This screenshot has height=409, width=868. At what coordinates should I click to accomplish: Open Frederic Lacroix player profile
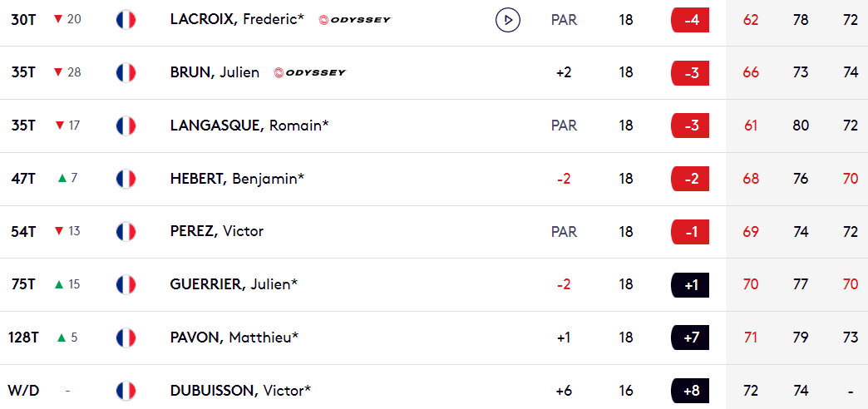[237, 19]
